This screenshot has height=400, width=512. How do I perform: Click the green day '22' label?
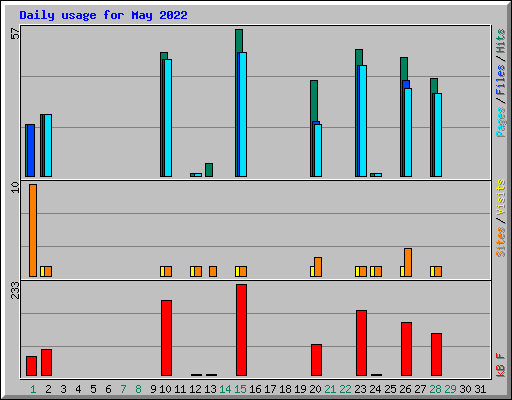[345, 389]
